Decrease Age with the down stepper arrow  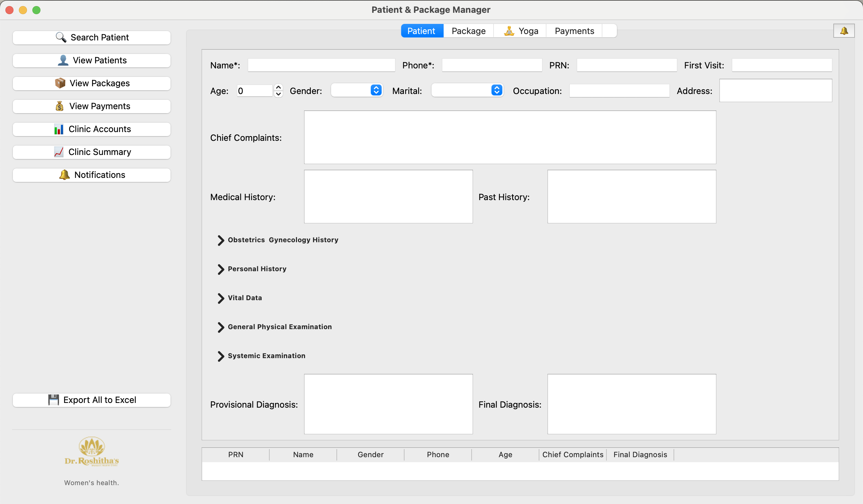pyautogui.click(x=278, y=94)
